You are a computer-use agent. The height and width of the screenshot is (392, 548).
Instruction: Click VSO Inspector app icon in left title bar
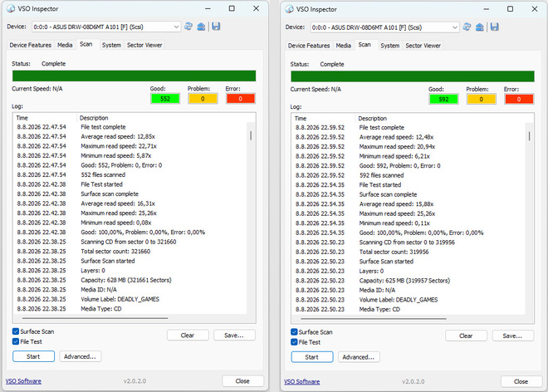pyautogui.click(x=11, y=9)
